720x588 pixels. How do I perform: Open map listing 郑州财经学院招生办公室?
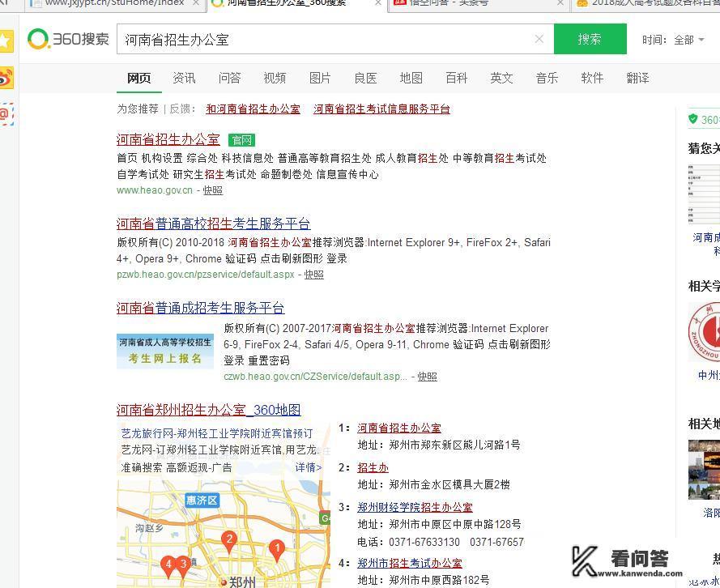click(415, 507)
